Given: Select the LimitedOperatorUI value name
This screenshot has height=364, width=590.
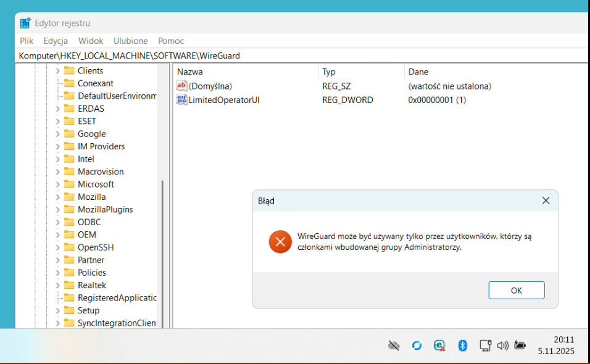Looking at the screenshot, I should click(224, 100).
